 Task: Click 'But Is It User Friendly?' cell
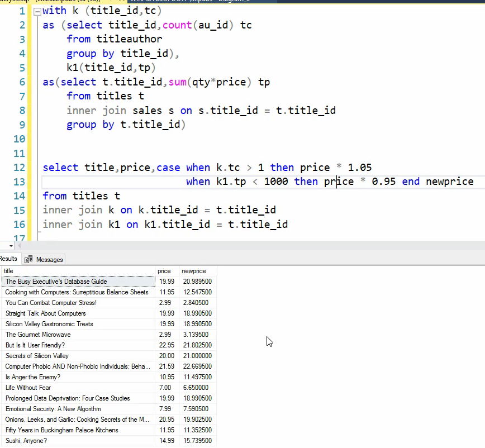(x=78, y=345)
